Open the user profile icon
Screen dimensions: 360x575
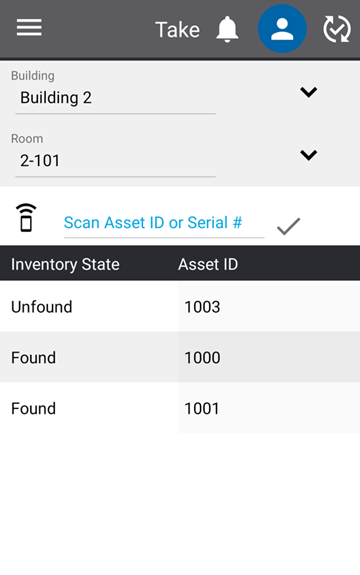point(282,29)
